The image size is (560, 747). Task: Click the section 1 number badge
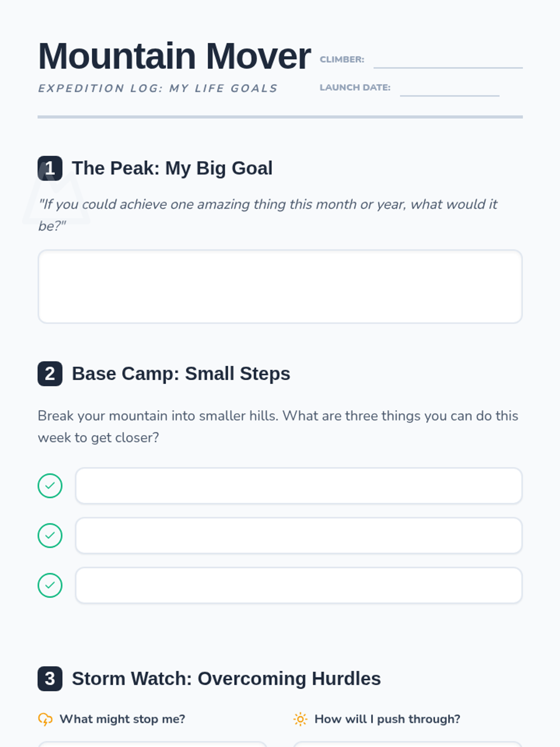(x=50, y=168)
